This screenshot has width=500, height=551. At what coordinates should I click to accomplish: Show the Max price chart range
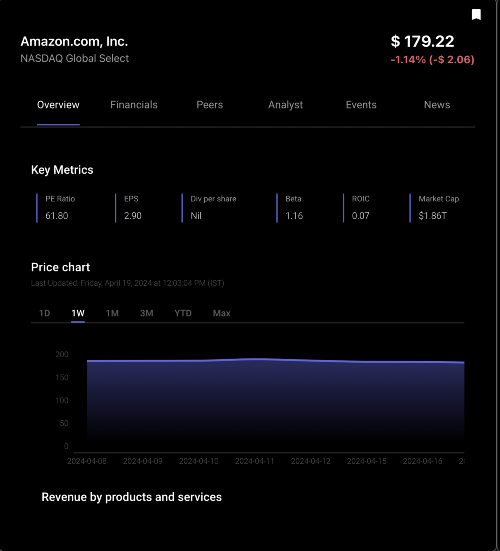(221, 313)
